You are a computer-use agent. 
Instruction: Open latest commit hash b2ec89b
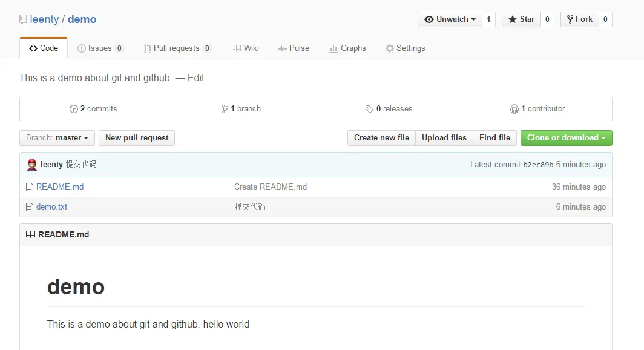point(539,165)
